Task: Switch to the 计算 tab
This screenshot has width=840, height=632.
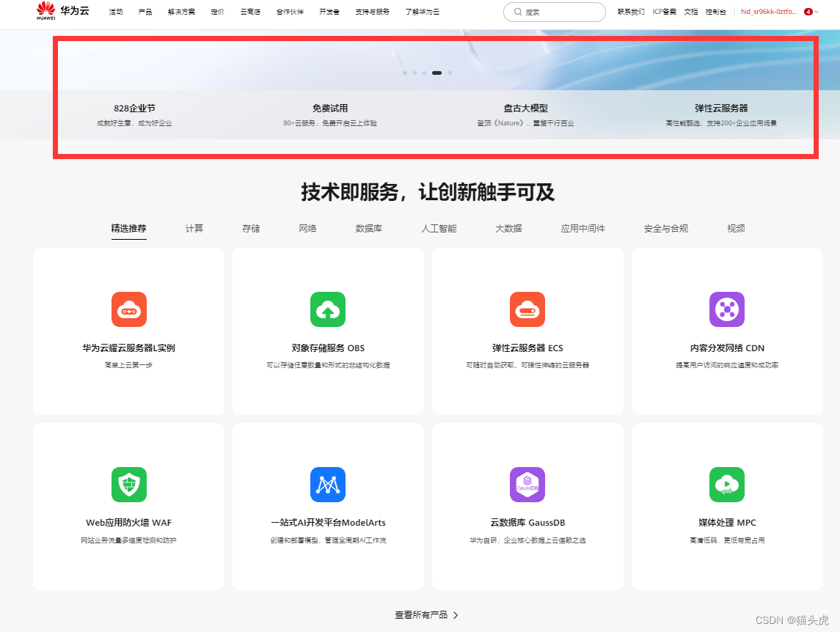Action: pyautogui.click(x=194, y=229)
